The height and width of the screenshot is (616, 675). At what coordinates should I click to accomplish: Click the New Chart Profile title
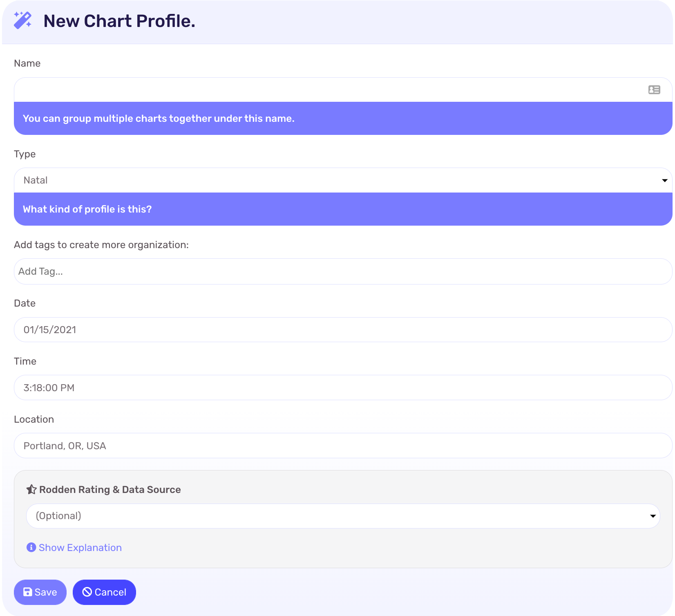click(119, 21)
